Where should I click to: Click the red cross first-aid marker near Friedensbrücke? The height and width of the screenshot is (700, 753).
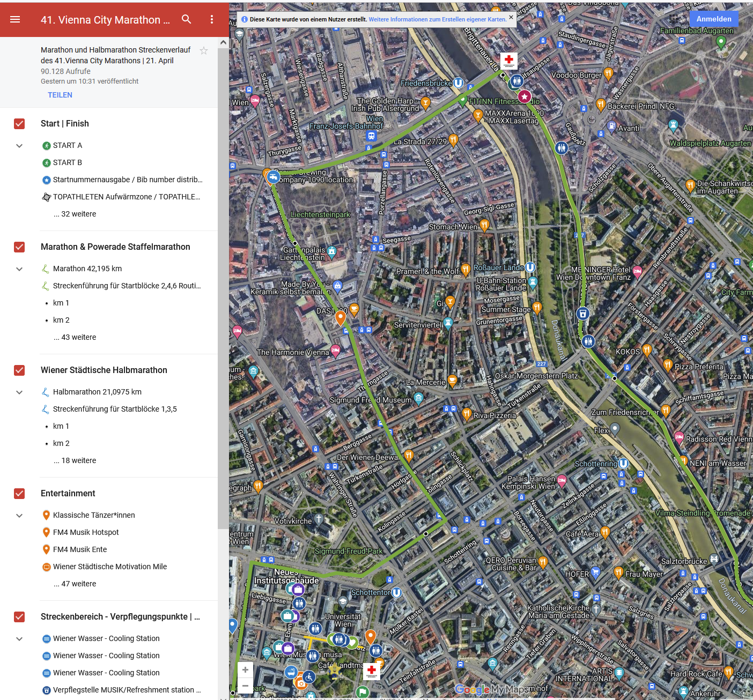508,60
